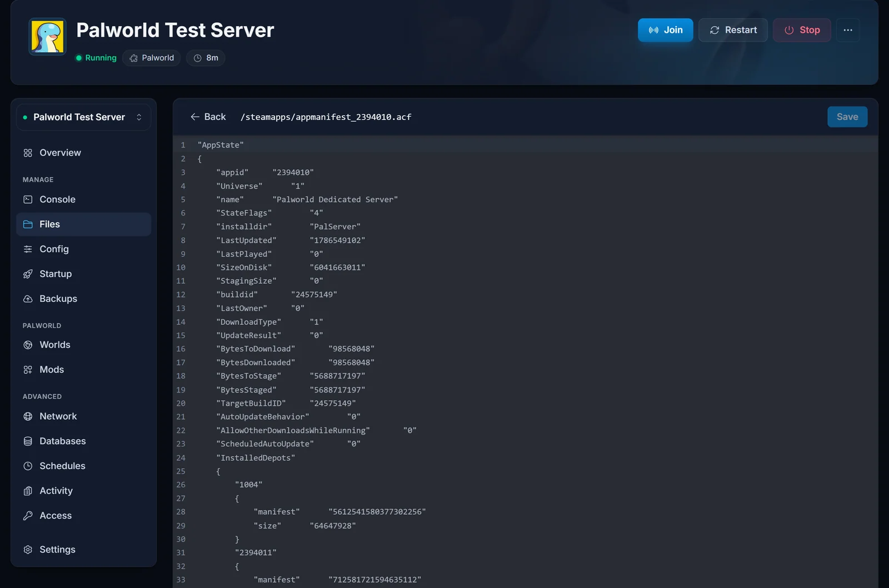Image resolution: width=889 pixels, height=588 pixels.
Task: Click the clock icon in uptime badge
Action: click(197, 58)
